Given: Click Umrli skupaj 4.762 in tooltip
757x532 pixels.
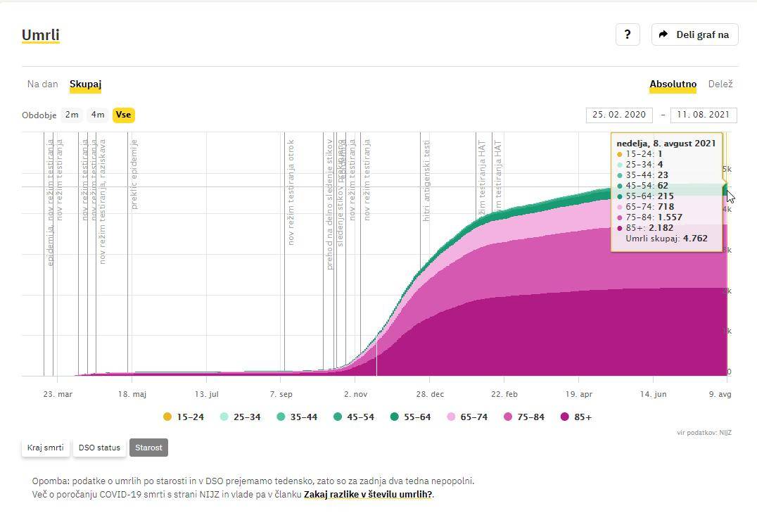Looking at the screenshot, I should (667, 239).
